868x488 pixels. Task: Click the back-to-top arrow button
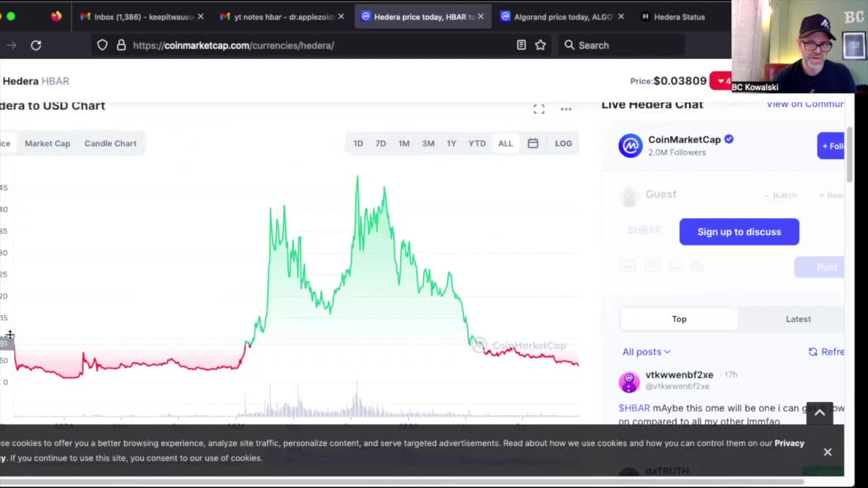tap(819, 413)
